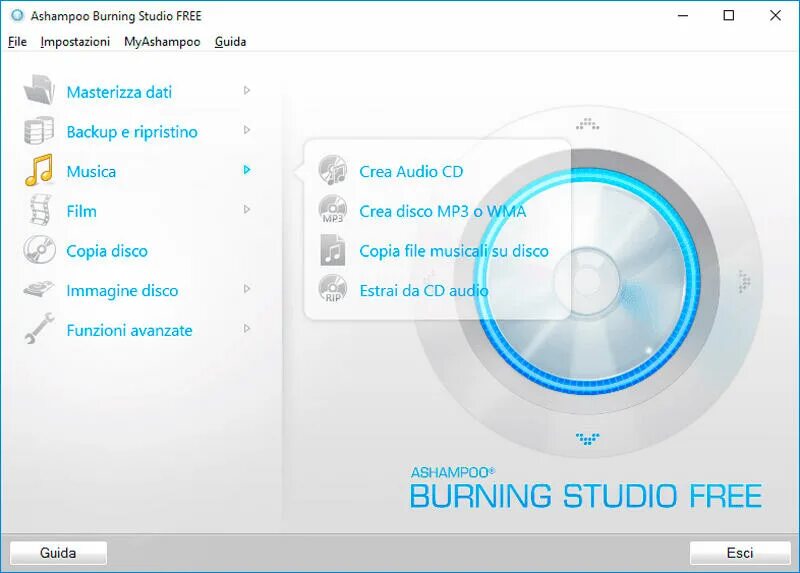This screenshot has height=573, width=800.
Task: Open the Funzioni avanzate label
Action: [x=130, y=331]
